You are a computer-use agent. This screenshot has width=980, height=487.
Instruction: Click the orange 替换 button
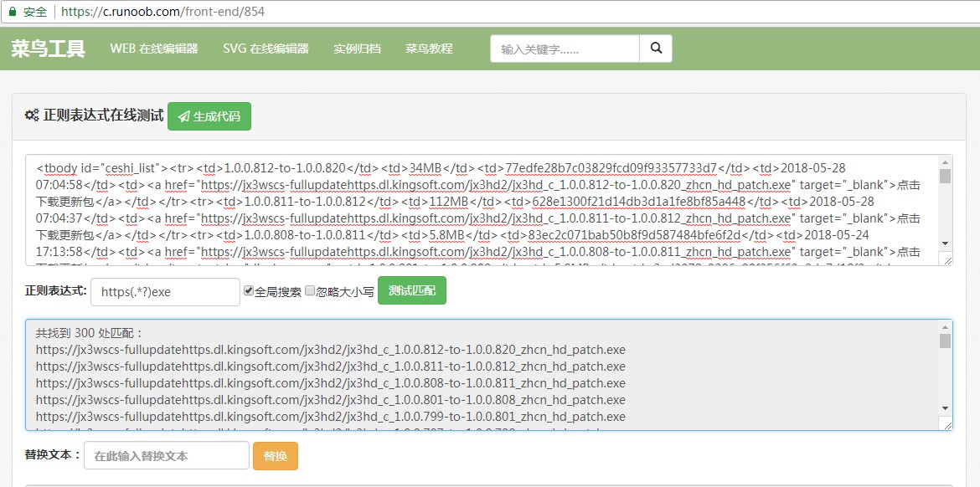point(275,456)
